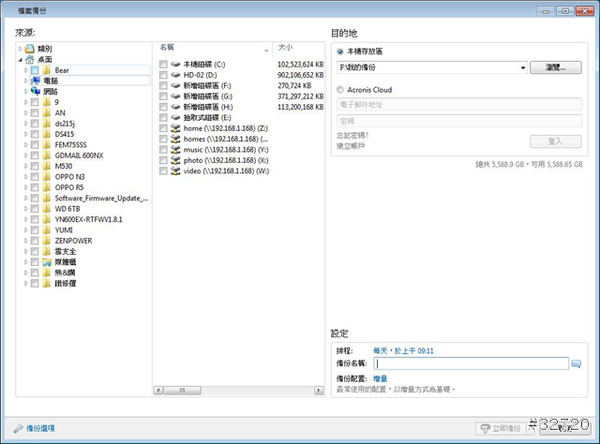Tick the checkbox for photo (X:) share

(x=163, y=160)
